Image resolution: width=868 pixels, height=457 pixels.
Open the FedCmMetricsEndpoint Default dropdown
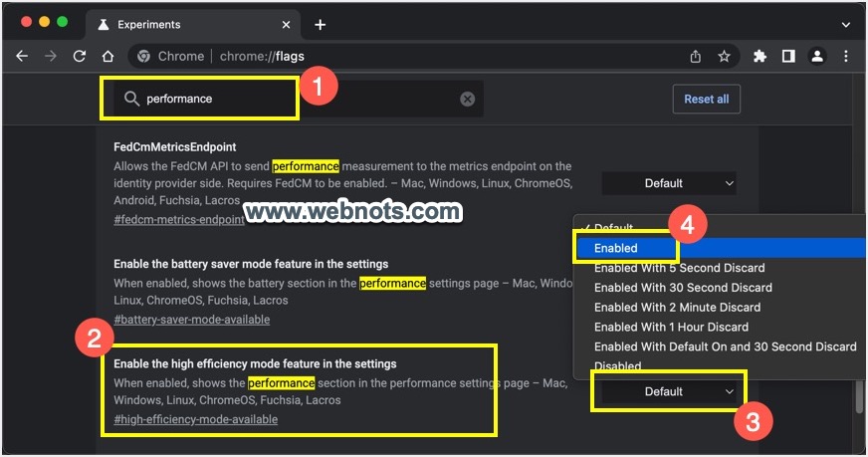tap(671, 183)
